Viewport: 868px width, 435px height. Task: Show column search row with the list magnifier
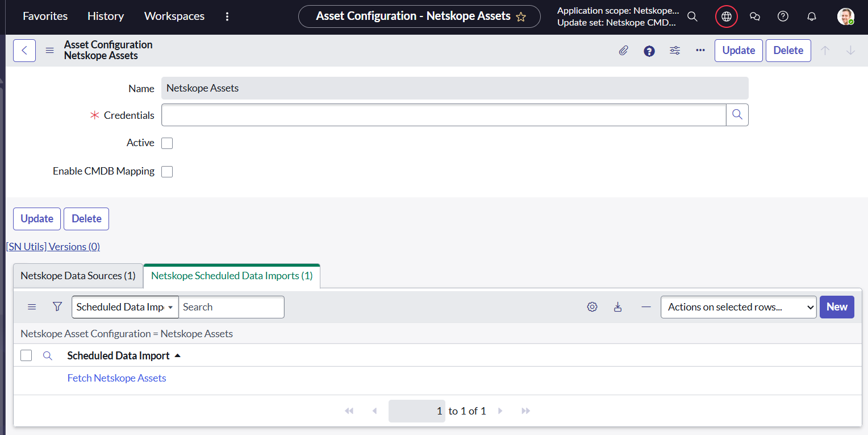[x=48, y=356]
